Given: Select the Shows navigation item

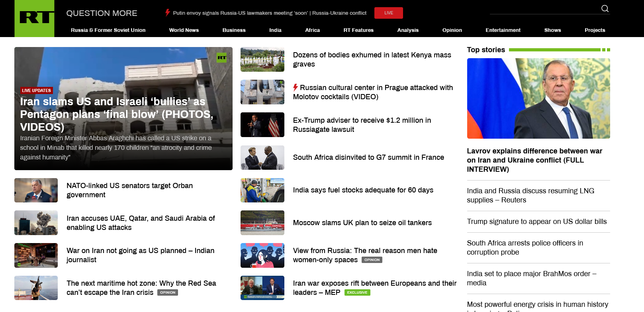Looking at the screenshot, I should pos(552,30).
